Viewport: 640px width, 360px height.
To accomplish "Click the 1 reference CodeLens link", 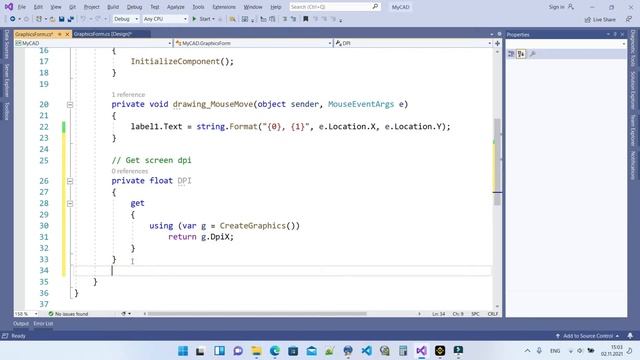I will [128, 95].
